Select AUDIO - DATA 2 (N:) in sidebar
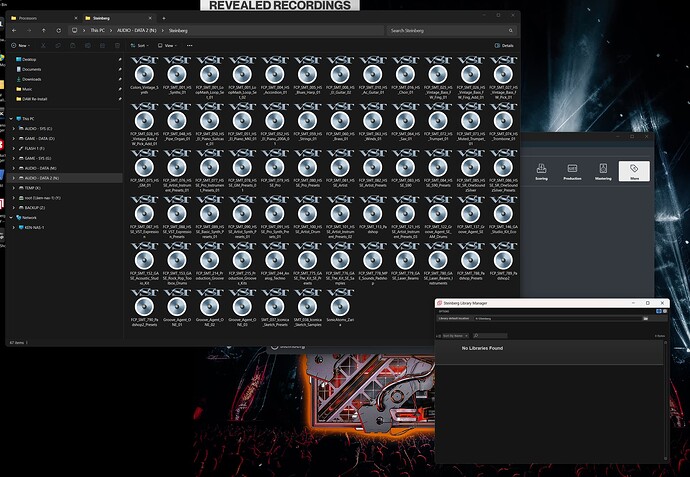Screen dimensions: 690x477 click(x=65, y=178)
